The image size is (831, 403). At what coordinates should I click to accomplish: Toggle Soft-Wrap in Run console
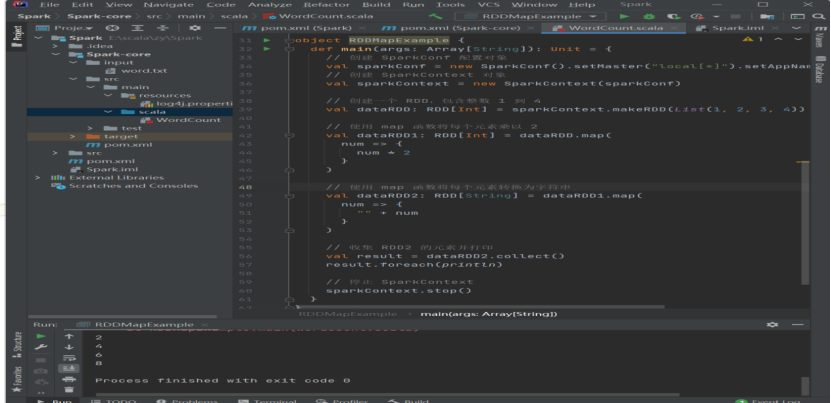69,358
